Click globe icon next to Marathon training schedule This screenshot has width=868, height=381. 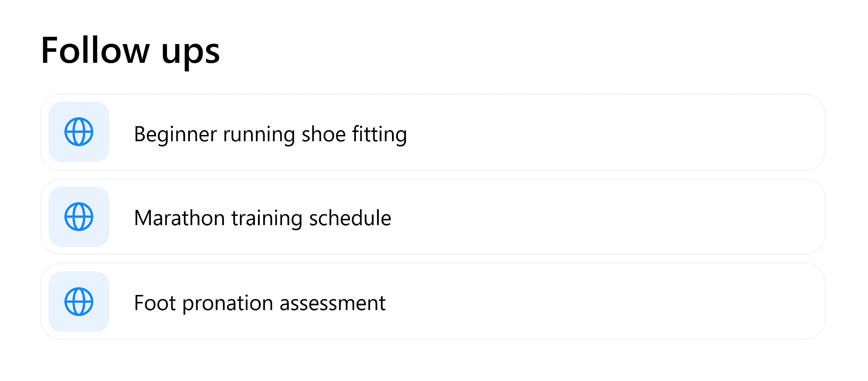[x=79, y=217]
